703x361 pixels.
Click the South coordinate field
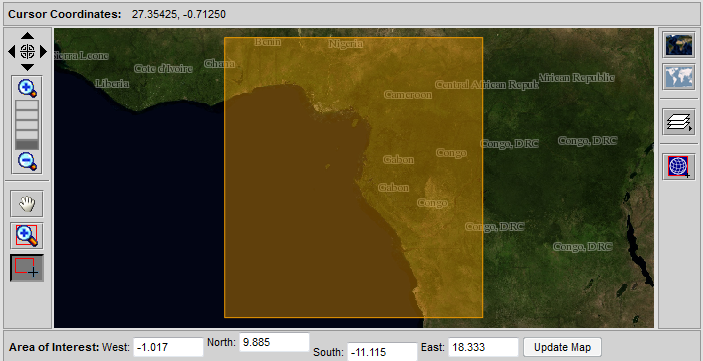[382, 352]
